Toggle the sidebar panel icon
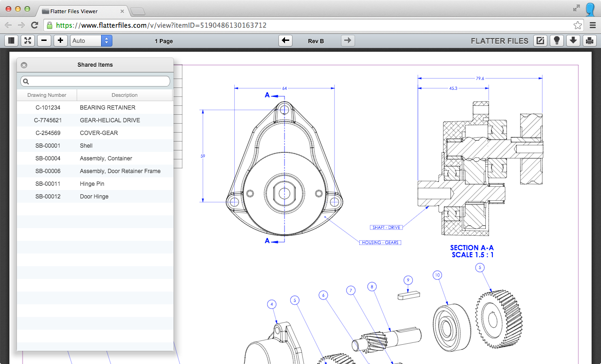 11,41
